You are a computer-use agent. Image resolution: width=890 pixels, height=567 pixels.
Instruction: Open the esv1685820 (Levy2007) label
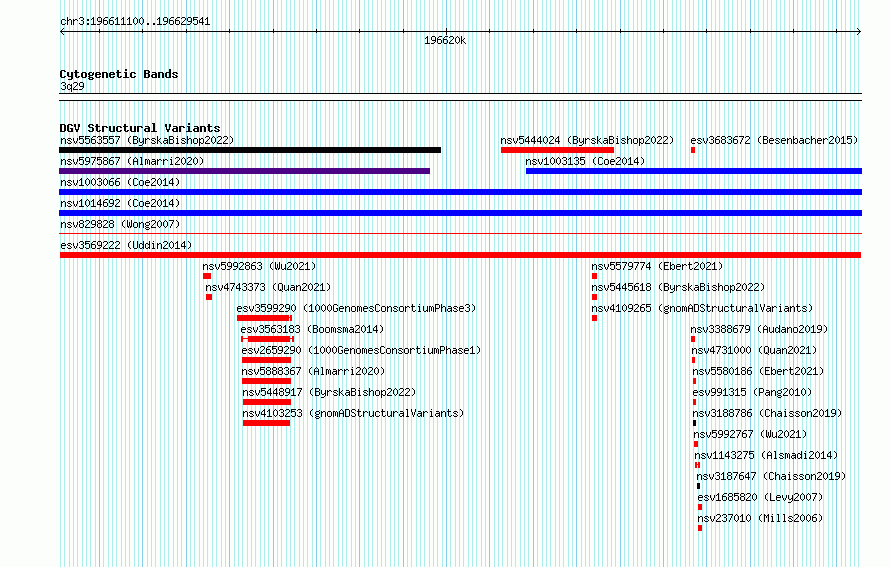(761, 497)
